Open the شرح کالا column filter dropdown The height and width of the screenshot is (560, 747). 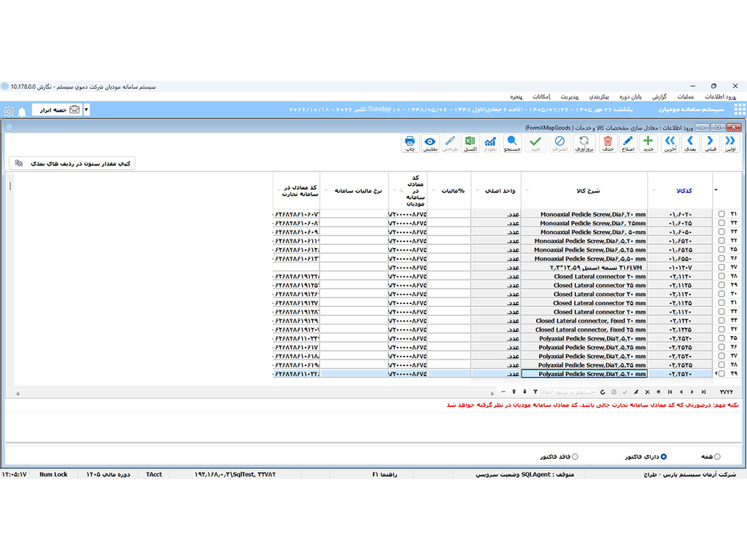527,190
